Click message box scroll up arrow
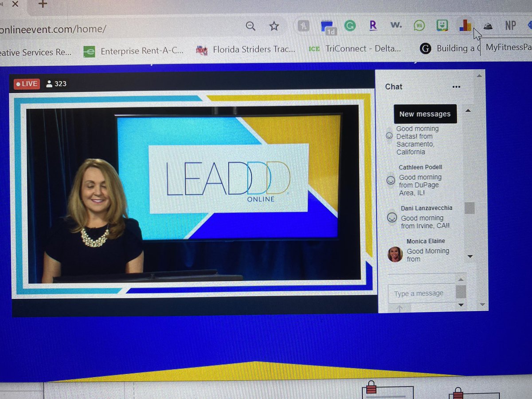The image size is (532, 399). click(460, 279)
